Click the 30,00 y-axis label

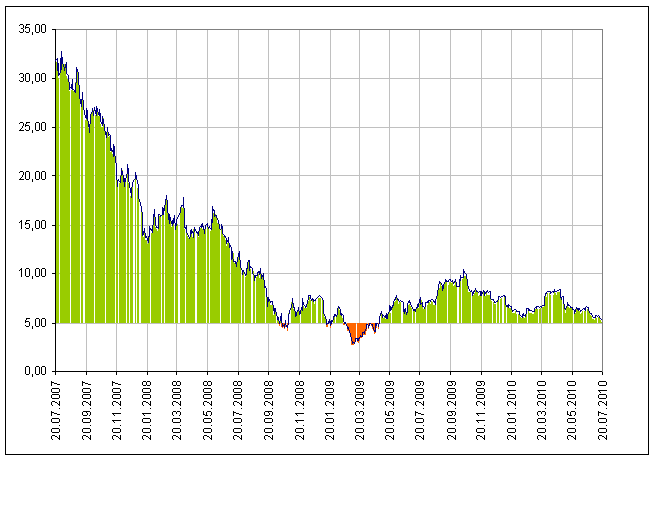click(x=32, y=78)
